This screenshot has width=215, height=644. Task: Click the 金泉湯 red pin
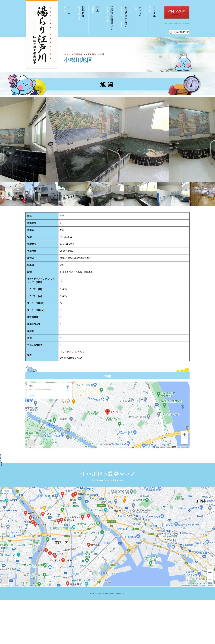[25, 513]
